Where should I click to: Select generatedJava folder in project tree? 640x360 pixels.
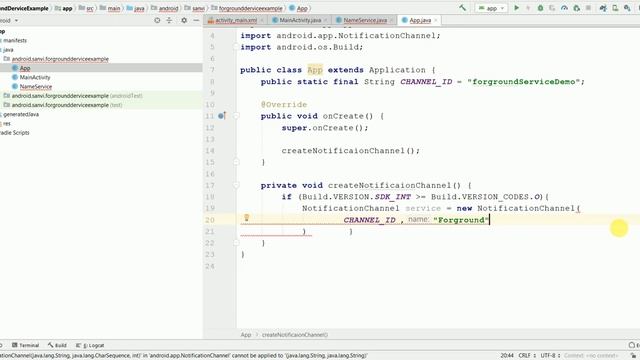point(21,114)
